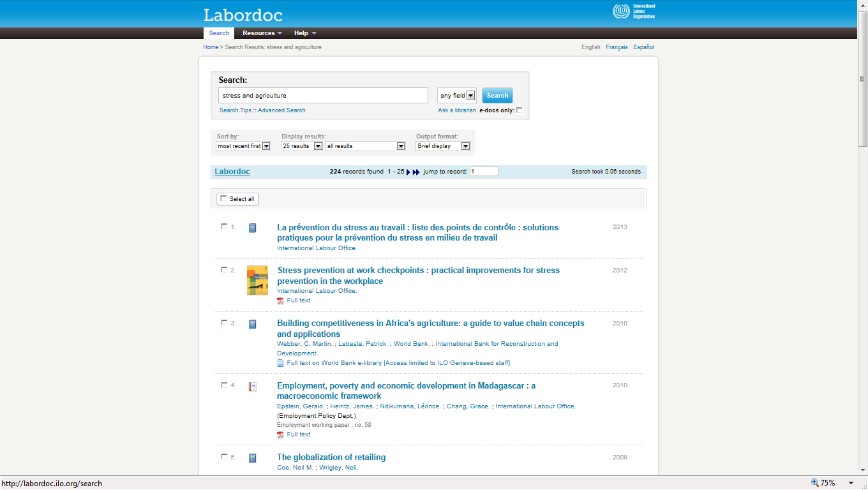Expand the Help menu
Screen dimensions: 868x490
pyautogui.click(x=304, y=33)
